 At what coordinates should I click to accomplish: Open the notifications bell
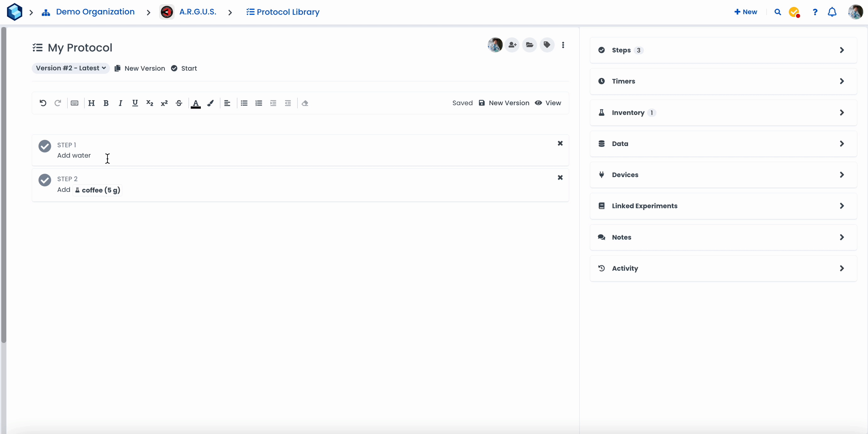tap(832, 12)
